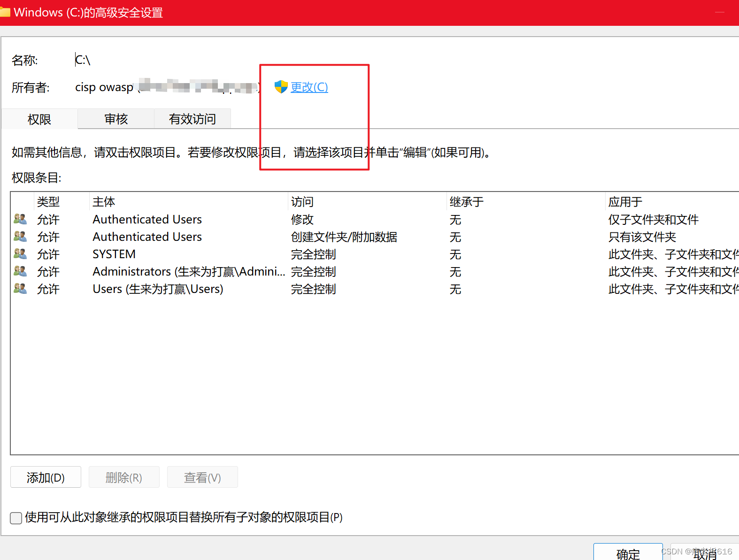The image size is (739, 560).
Task: Click the 删除(R) button
Action: click(124, 477)
